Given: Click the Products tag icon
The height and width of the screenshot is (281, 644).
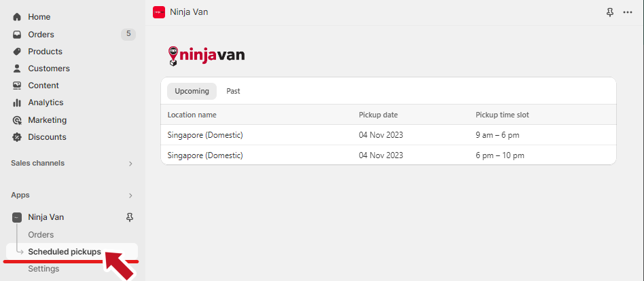Looking at the screenshot, I should 18,52.
